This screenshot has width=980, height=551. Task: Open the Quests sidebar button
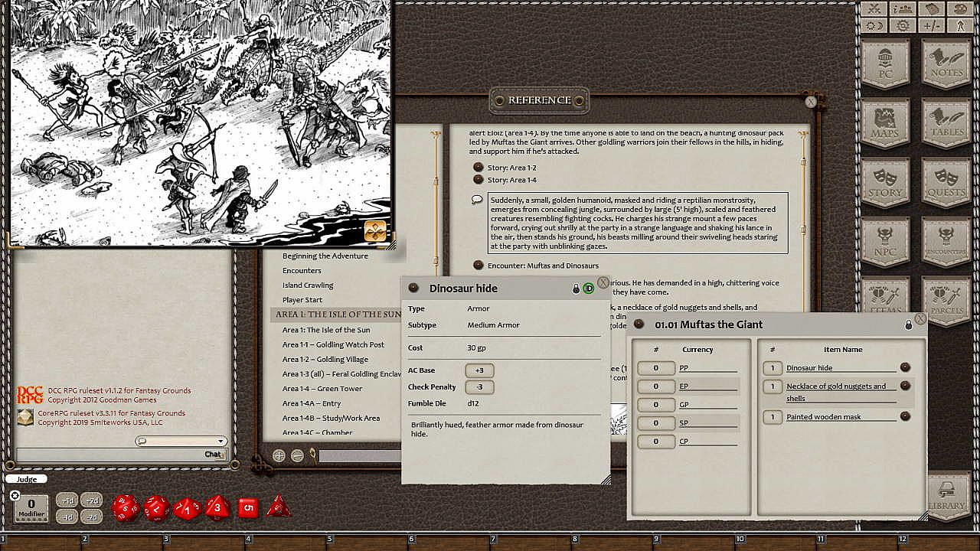948,181
